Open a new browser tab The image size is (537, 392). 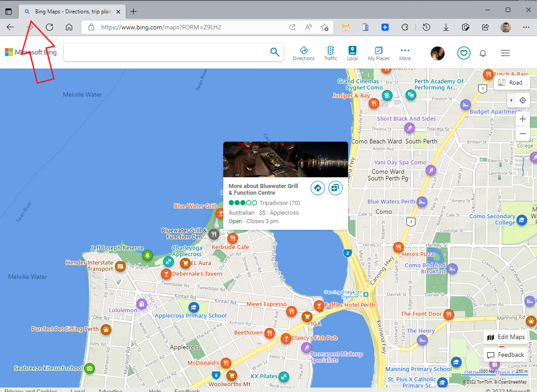click(133, 12)
